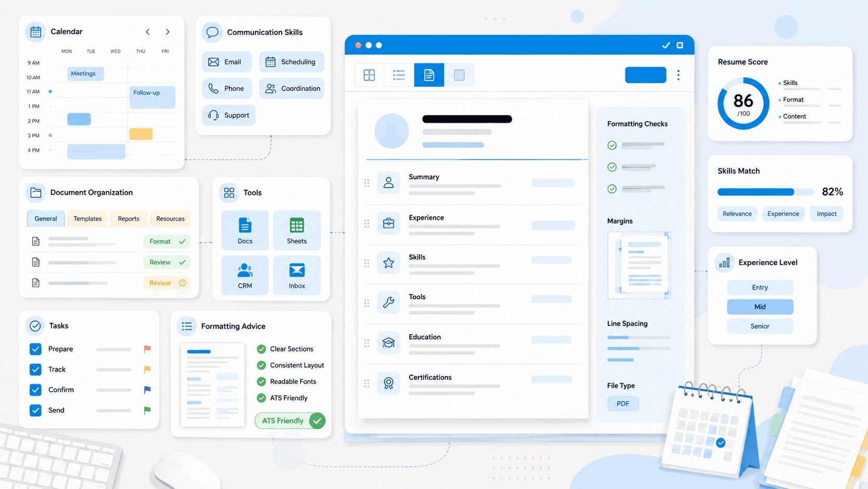
Task: Click the green flag on Send task
Action: 147,411
